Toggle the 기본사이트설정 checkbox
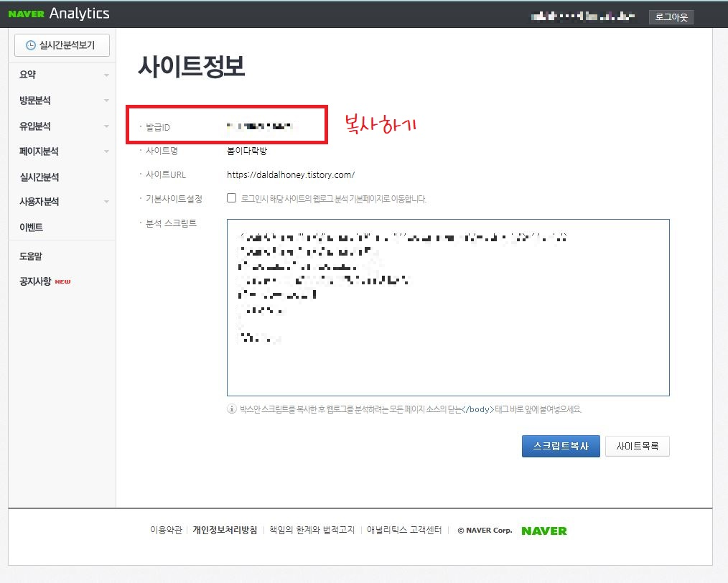The height and width of the screenshot is (583, 728). [231, 197]
